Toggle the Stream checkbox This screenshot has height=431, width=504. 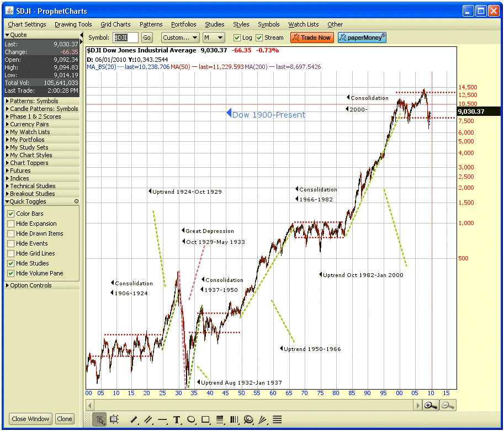259,38
